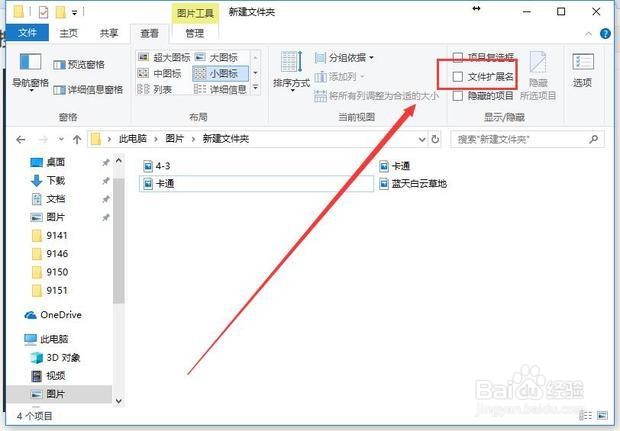Select Details (详细信息) layout

click(x=220, y=89)
